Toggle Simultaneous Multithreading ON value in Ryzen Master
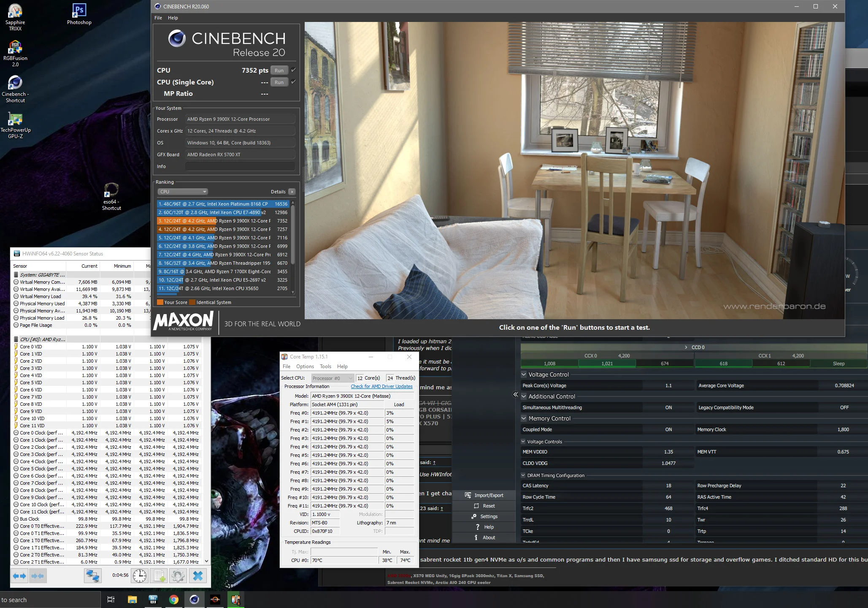This screenshot has width=868, height=608. (x=668, y=407)
